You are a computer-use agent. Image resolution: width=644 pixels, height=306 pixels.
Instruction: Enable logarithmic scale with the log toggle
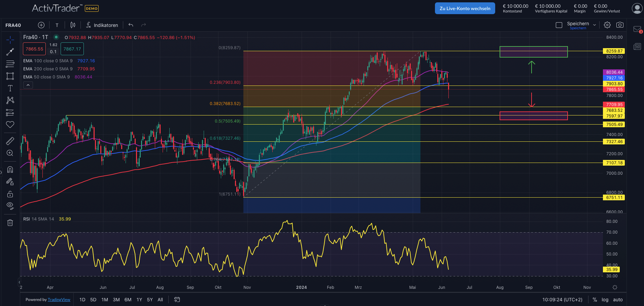[605, 299]
